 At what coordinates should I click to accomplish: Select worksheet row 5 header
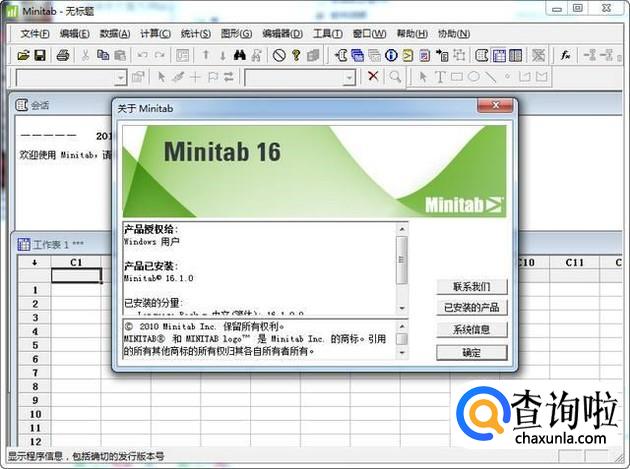pos(35,345)
